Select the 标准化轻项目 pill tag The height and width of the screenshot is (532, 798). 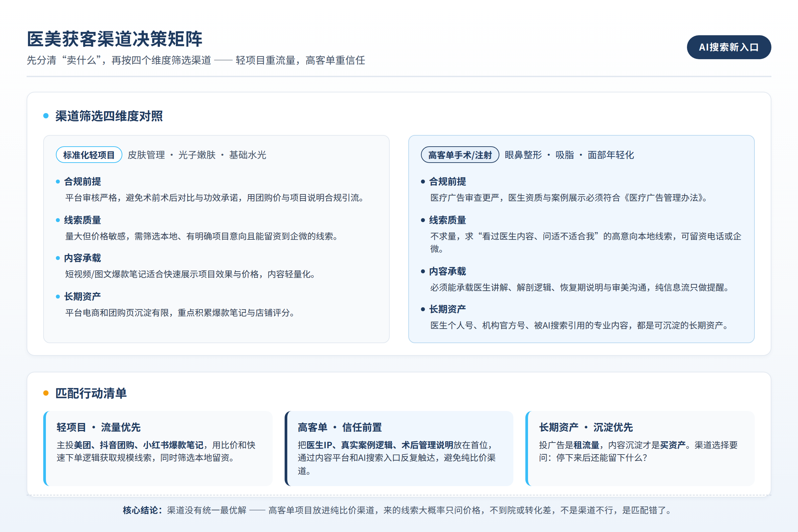click(x=89, y=155)
